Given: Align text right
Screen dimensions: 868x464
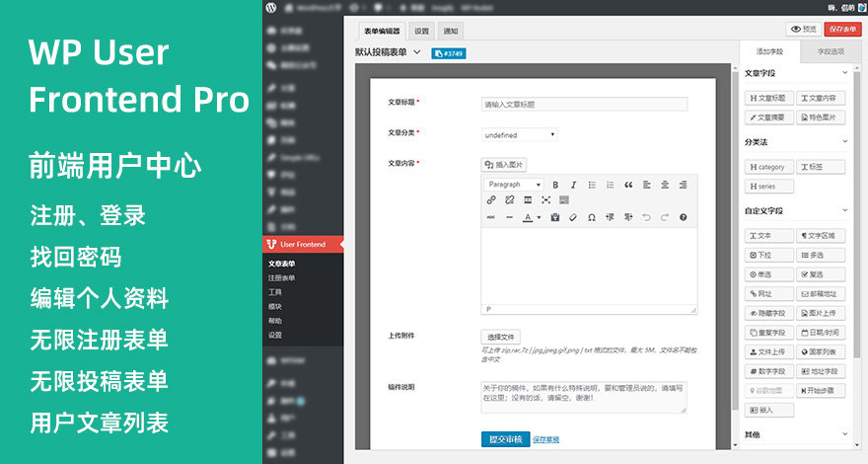Looking at the screenshot, I should (684, 185).
